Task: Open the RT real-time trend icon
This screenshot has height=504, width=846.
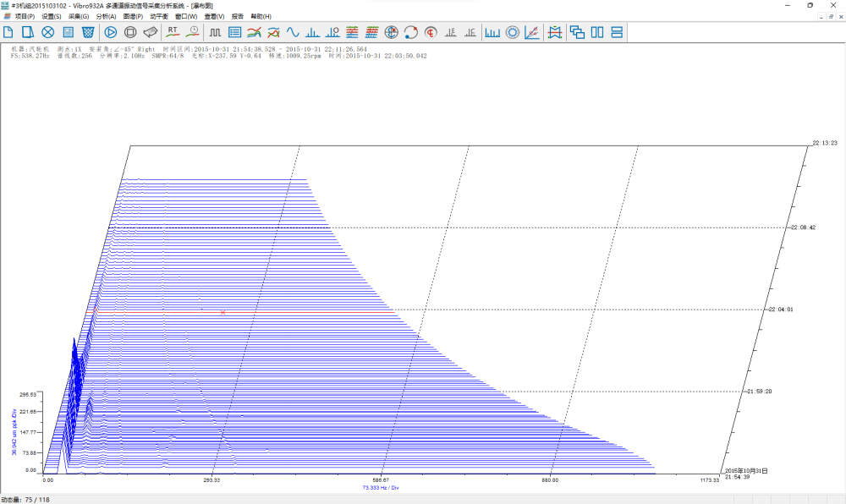Action: pyautogui.click(x=173, y=32)
